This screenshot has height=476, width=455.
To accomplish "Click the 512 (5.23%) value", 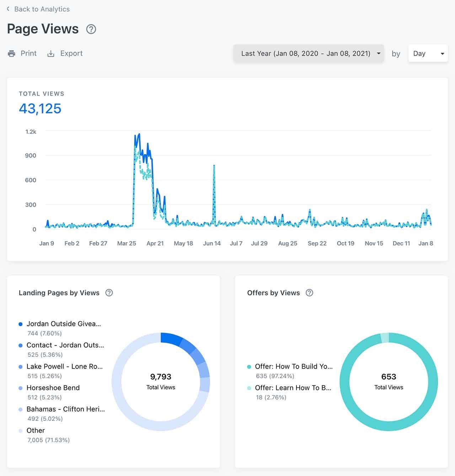I will [x=45, y=397].
